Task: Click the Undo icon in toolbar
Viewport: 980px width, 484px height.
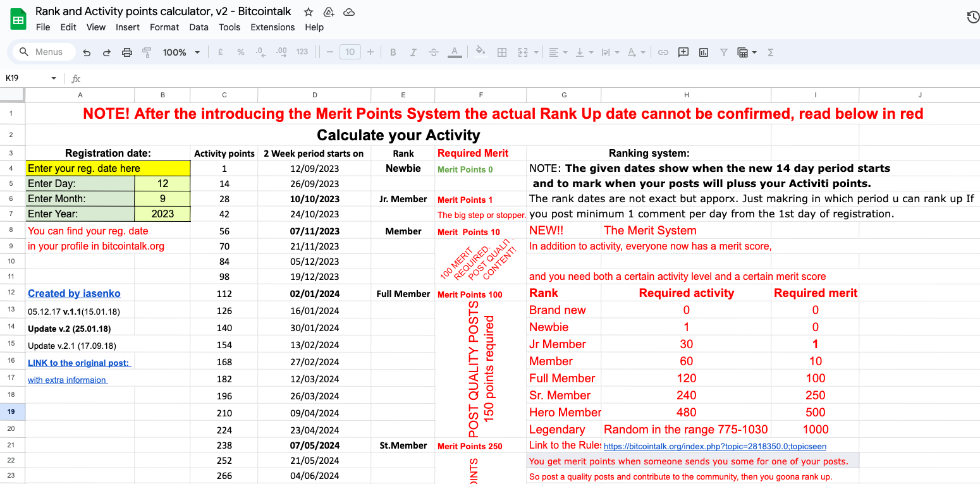Action: [x=87, y=52]
